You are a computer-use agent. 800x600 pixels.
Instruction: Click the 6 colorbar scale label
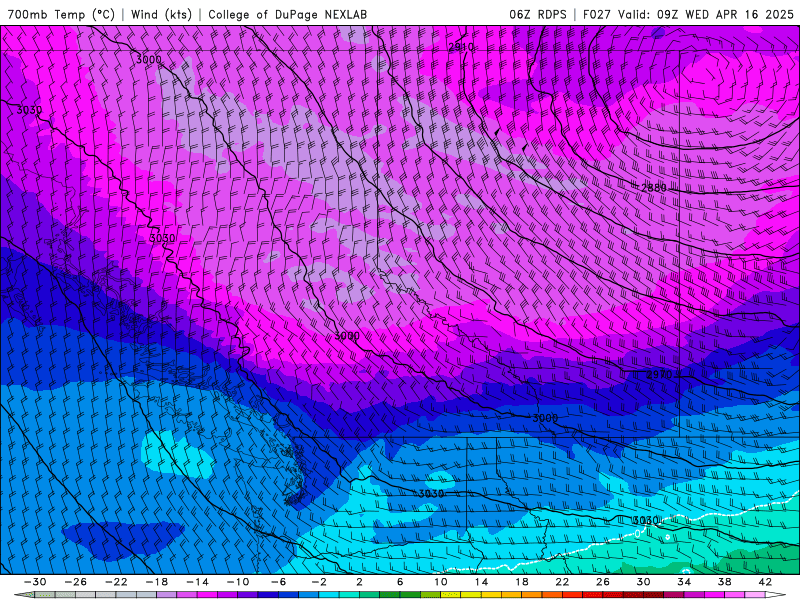[x=400, y=582]
